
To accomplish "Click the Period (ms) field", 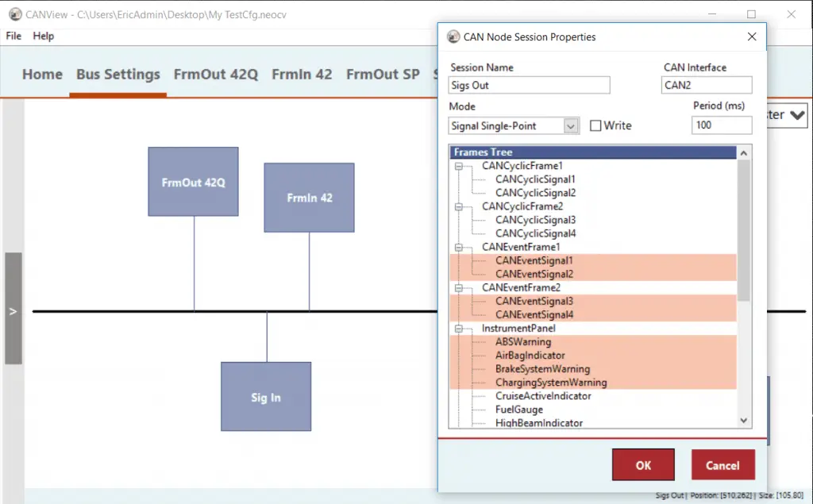I will [721, 125].
